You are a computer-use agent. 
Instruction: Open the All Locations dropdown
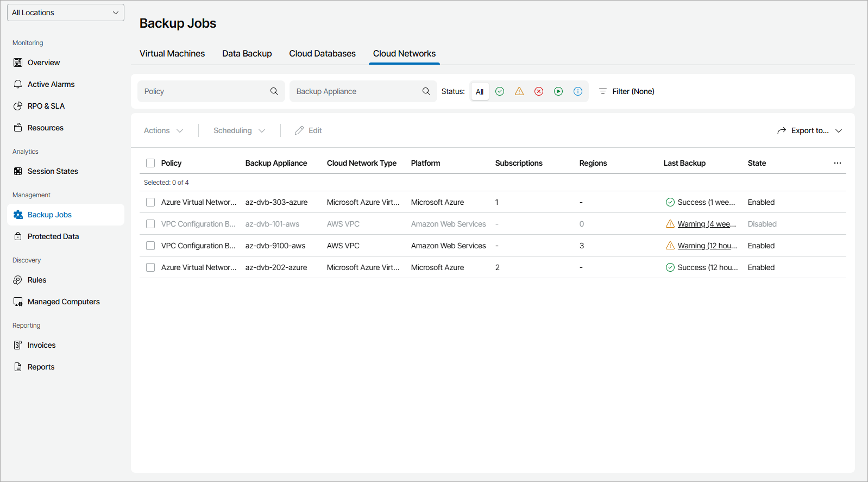[66, 12]
